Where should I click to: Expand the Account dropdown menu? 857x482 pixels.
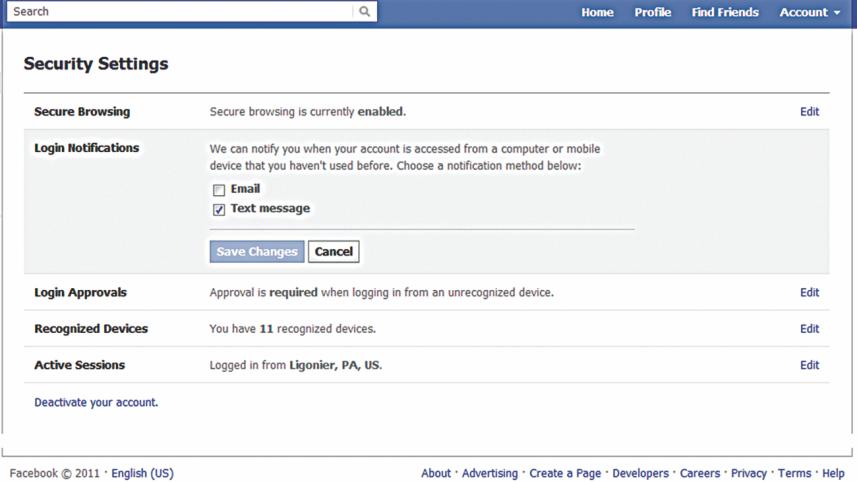point(810,12)
